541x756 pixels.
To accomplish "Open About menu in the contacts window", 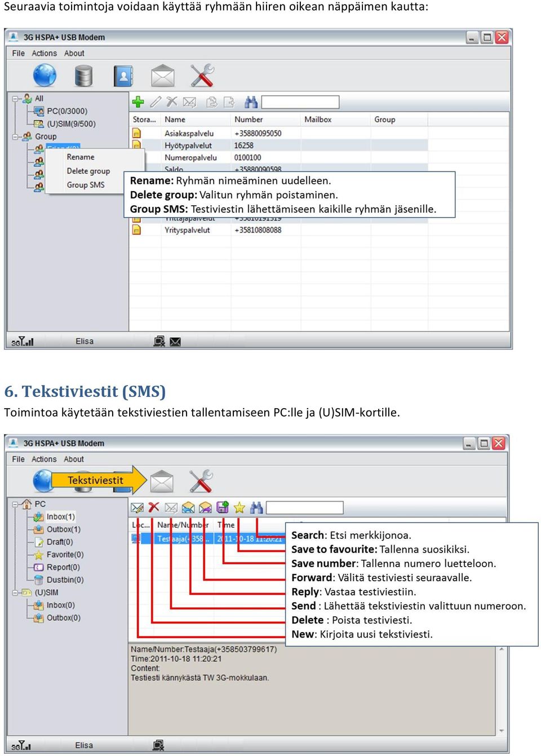I will click(74, 53).
